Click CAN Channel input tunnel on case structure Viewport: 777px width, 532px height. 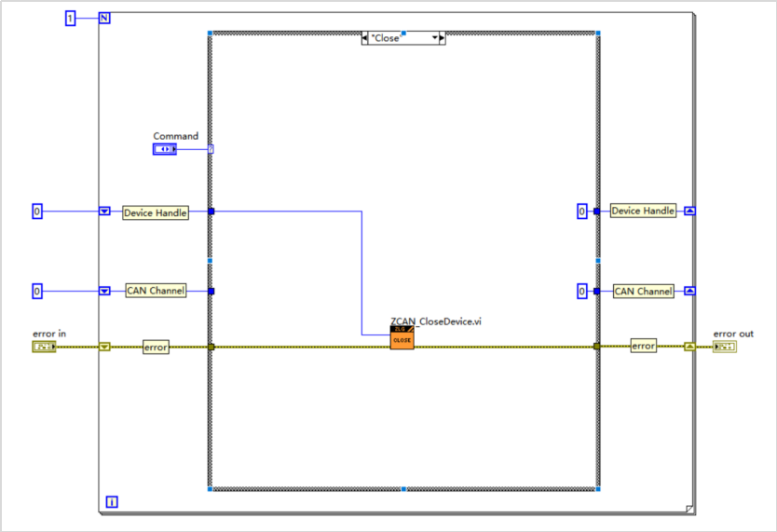211,291
